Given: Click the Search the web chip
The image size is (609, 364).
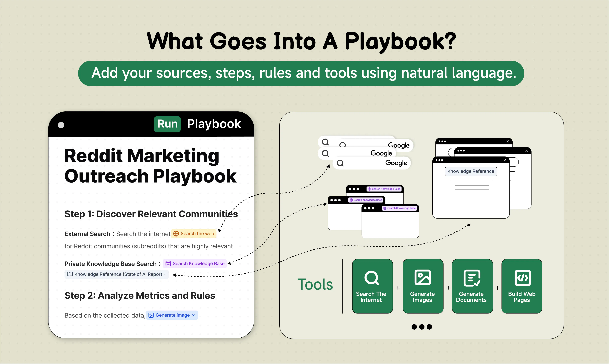Looking at the screenshot, I should coord(194,233).
